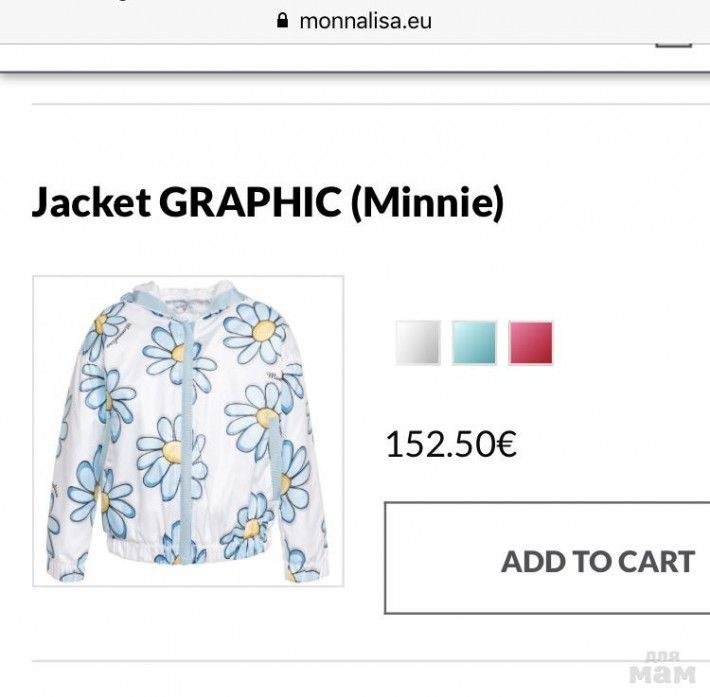Select the first jacket color option
This screenshot has height=697, width=710.
[x=417, y=343]
